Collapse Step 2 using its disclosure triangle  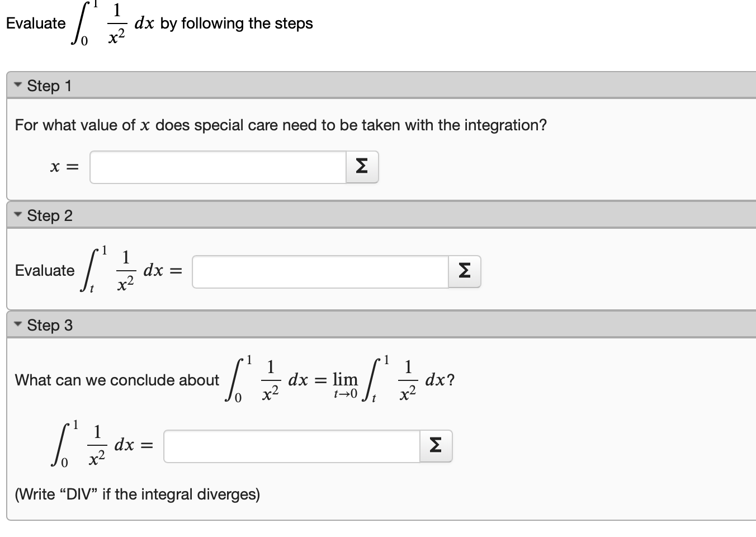(18, 214)
